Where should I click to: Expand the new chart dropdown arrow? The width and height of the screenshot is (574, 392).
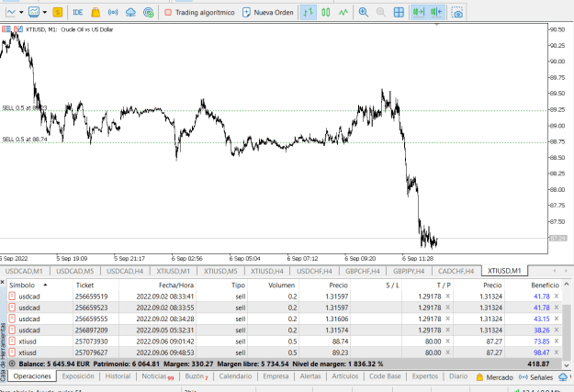point(21,13)
